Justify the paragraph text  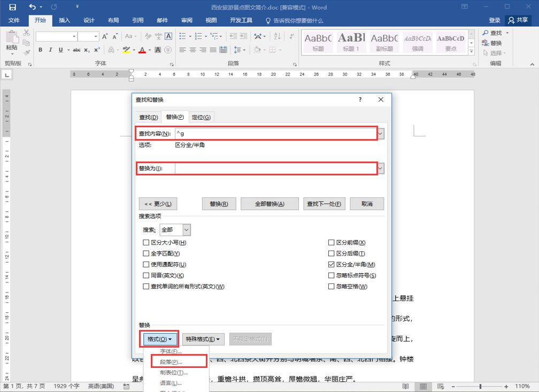click(x=213, y=50)
